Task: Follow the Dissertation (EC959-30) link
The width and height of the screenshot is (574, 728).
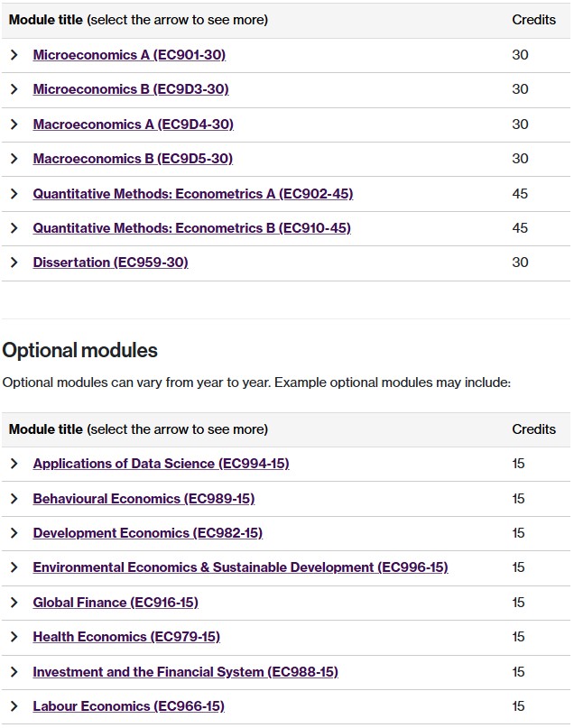Action: 110,263
